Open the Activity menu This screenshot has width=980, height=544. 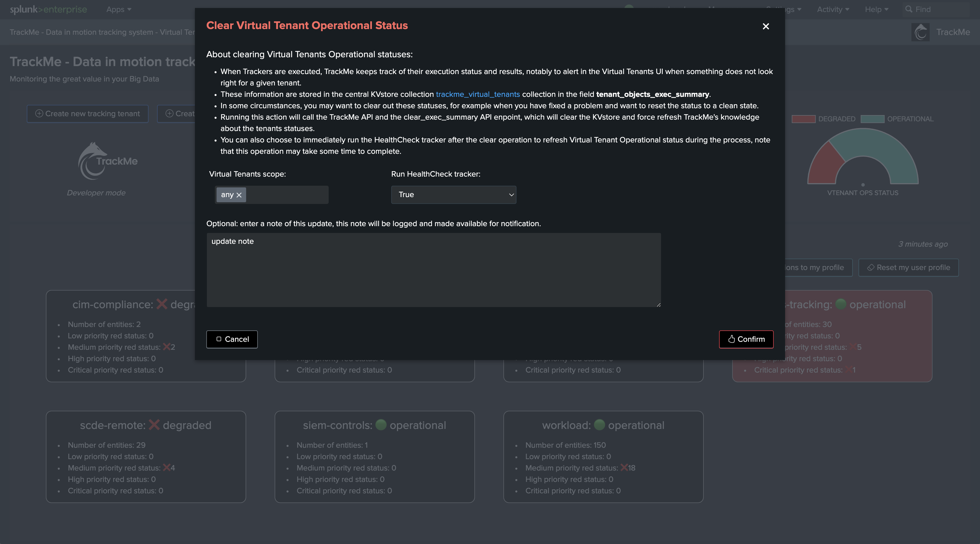[x=832, y=9]
